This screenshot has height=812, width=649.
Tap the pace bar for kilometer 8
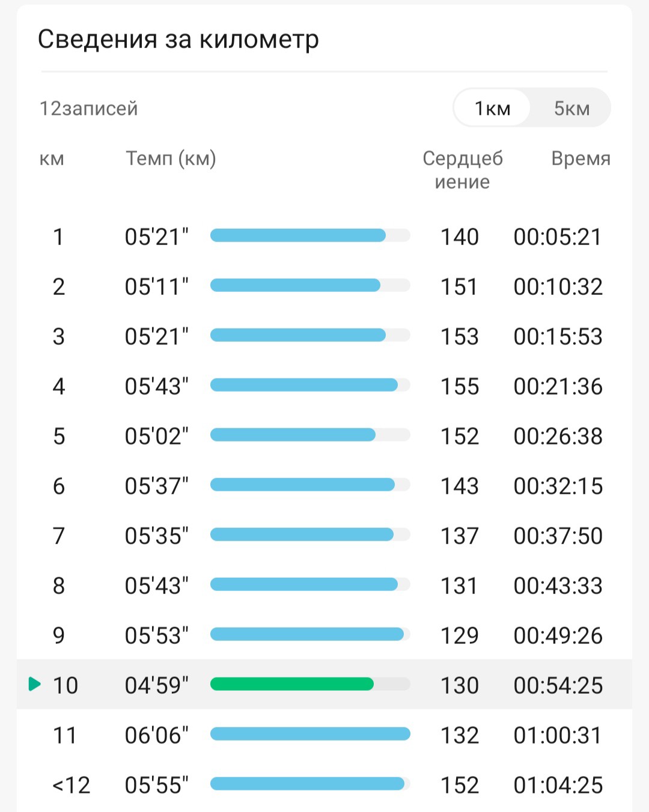310,584
